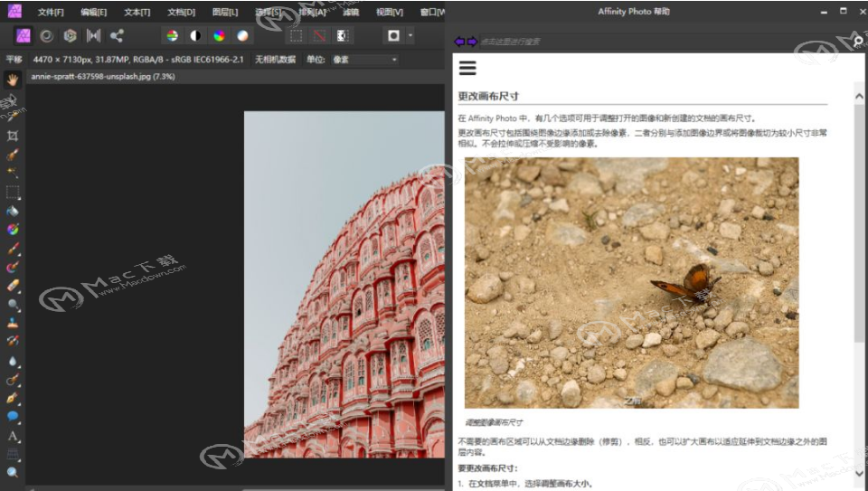Select the Healing Brush tool
This screenshot has width=868, height=491.
[x=12, y=379]
